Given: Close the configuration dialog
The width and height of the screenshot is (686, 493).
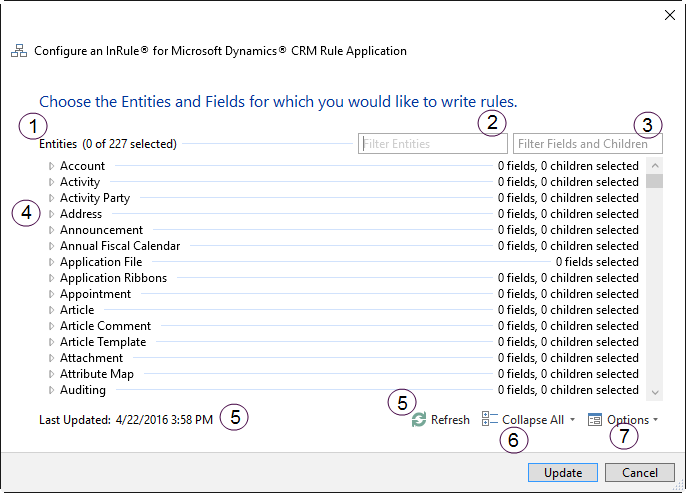Looking at the screenshot, I should (669, 15).
